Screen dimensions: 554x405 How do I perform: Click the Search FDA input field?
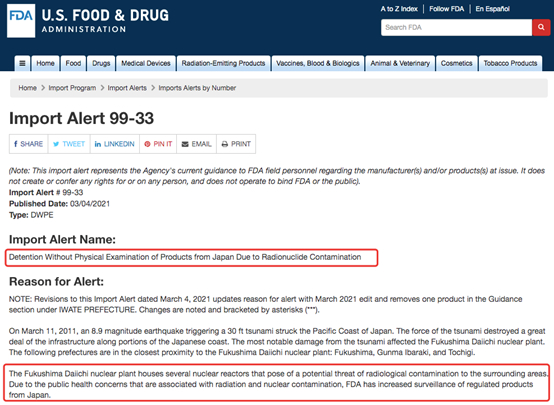click(456, 27)
